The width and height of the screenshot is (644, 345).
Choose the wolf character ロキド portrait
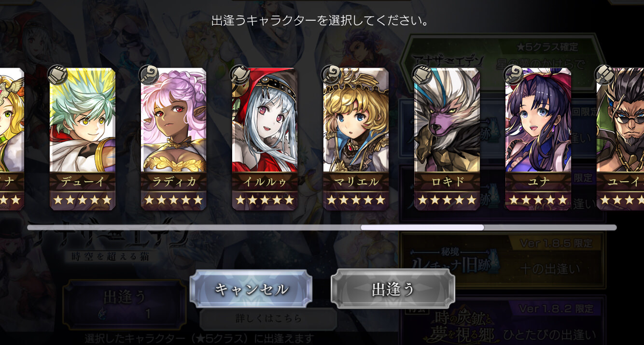[x=447, y=139]
